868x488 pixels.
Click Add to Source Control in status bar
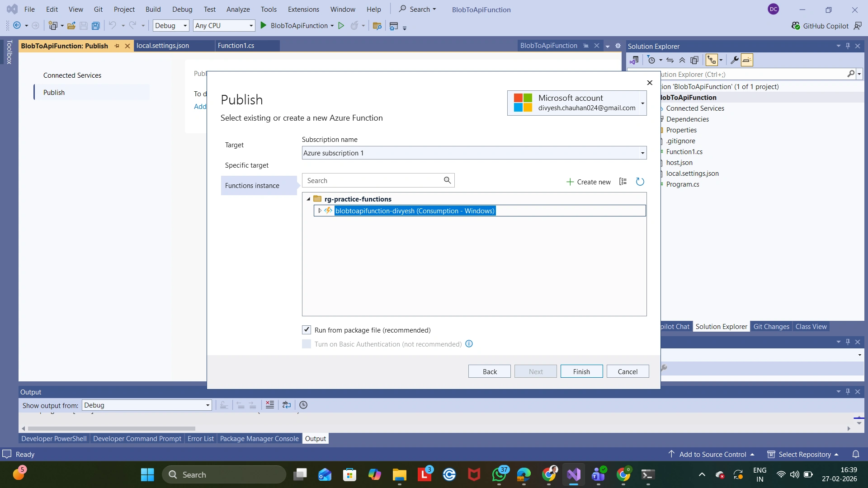[712, 454]
